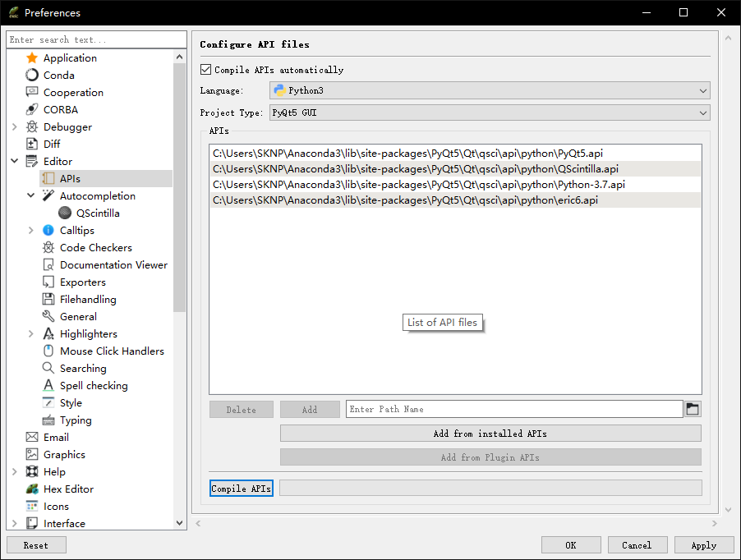Toggle Compile APIs automatically checkbox
Image resolution: width=741 pixels, height=560 pixels.
[x=205, y=70]
